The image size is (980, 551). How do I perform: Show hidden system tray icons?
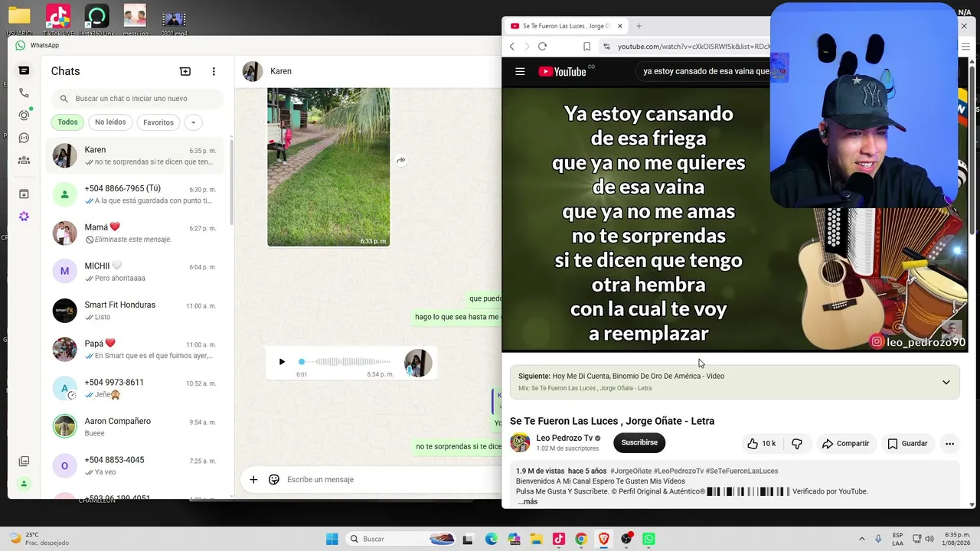coord(862,539)
